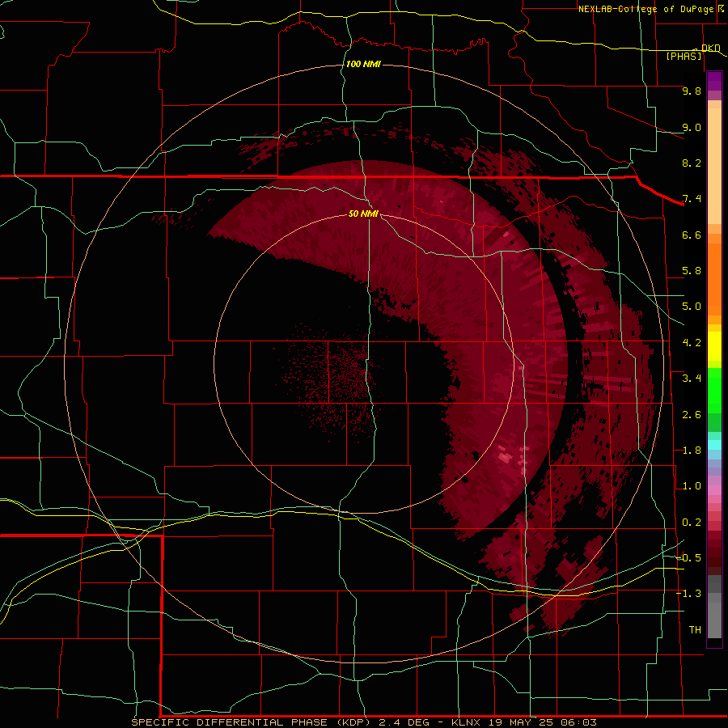Click the bright green segment of the color bar

[714, 390]
